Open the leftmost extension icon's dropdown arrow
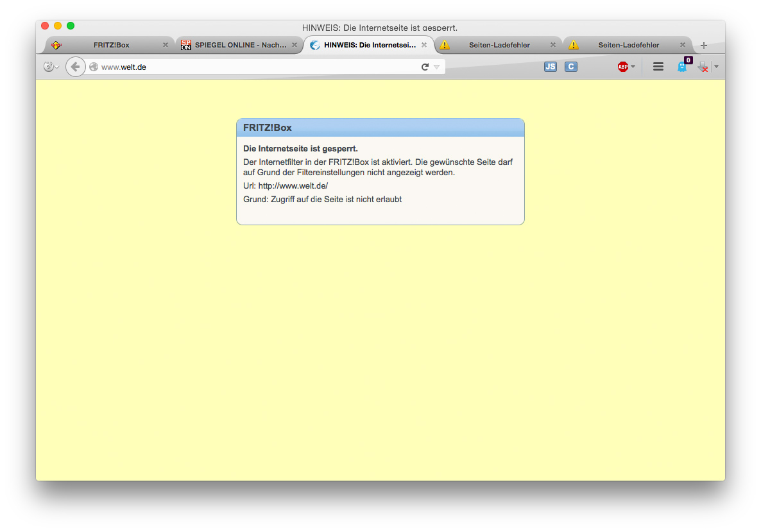This screenshot has height=532, width=761. pos(56,67)
